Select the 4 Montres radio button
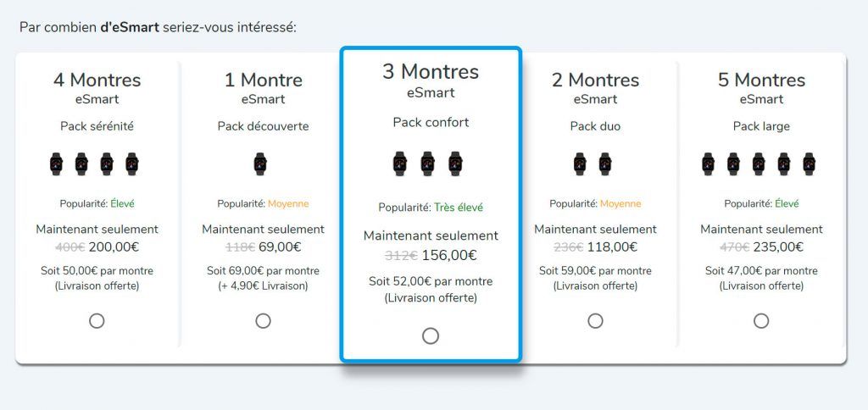 (x=97, y=321)
